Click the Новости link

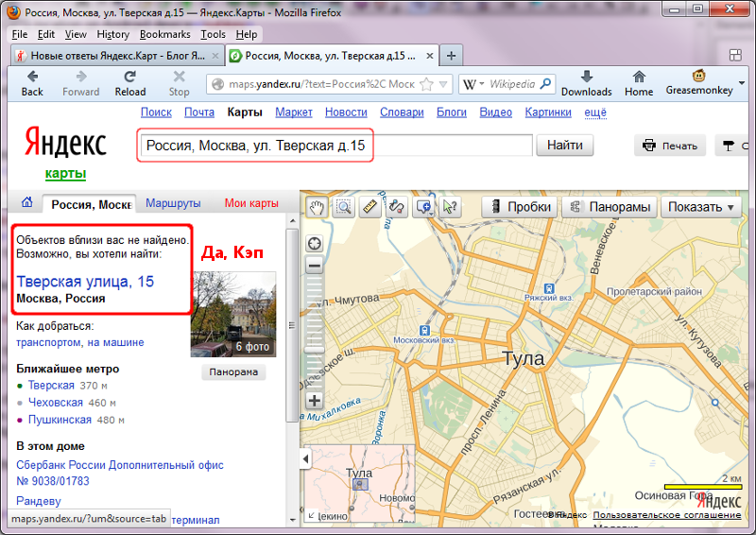[346, 112]
